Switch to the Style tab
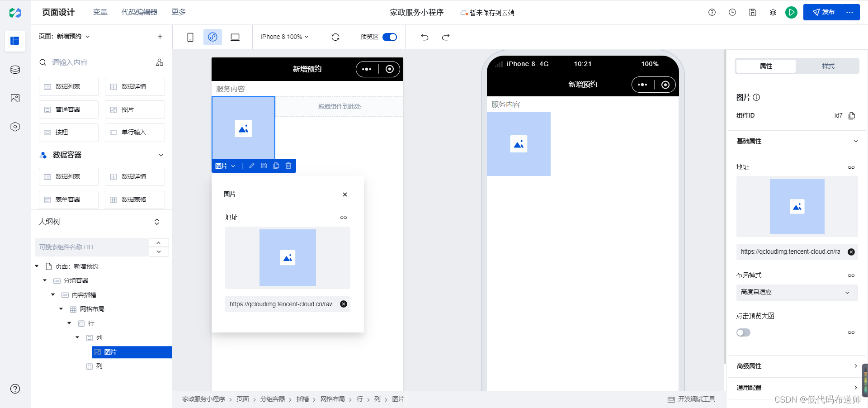Image resolution: width=868 pixels, height=408 pixels. (x=828, y=66)
